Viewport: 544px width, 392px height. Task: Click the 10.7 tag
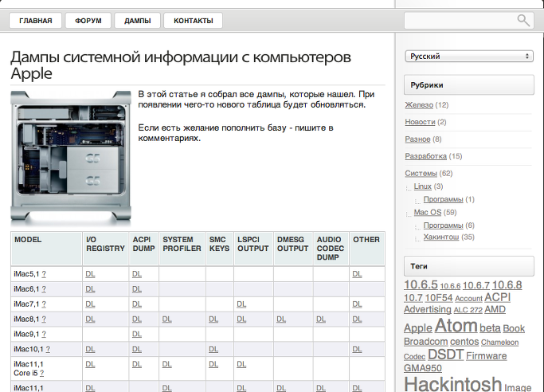pos(413,298)
